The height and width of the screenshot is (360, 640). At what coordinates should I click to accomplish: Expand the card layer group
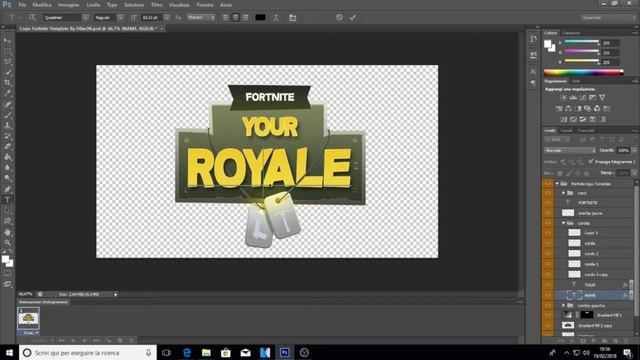coord(563,193)
